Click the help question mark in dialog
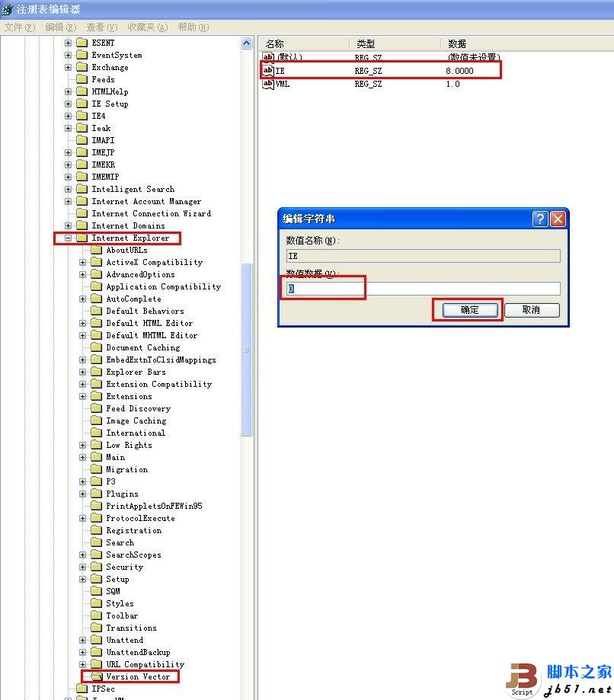614x700 pixels. 540,219
